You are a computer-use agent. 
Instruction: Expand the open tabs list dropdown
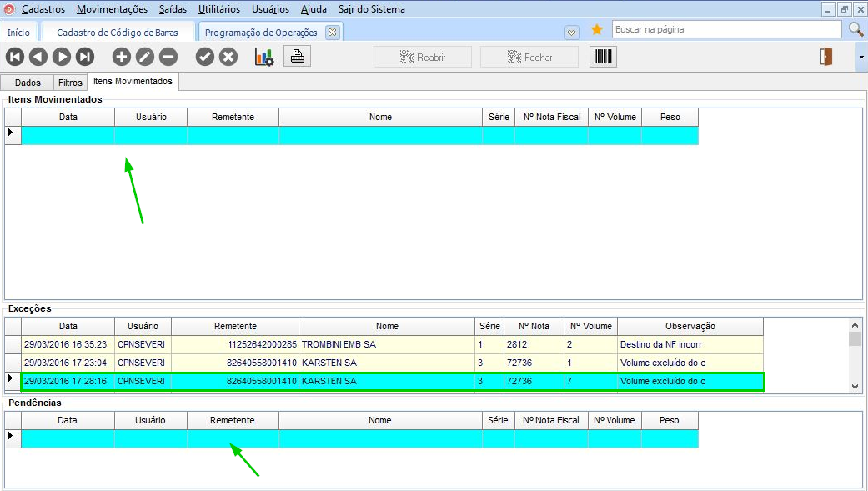tap(572, 32)
